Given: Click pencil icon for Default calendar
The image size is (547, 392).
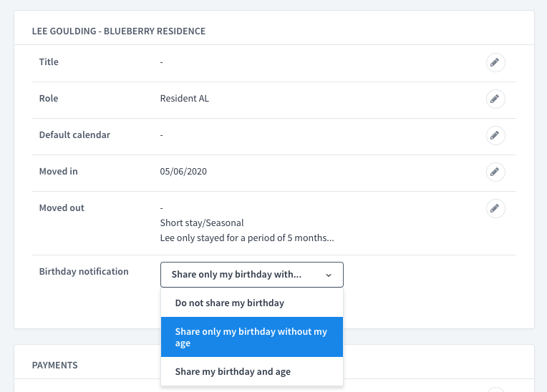Looking at the screenshot, I should click(495, 135).
